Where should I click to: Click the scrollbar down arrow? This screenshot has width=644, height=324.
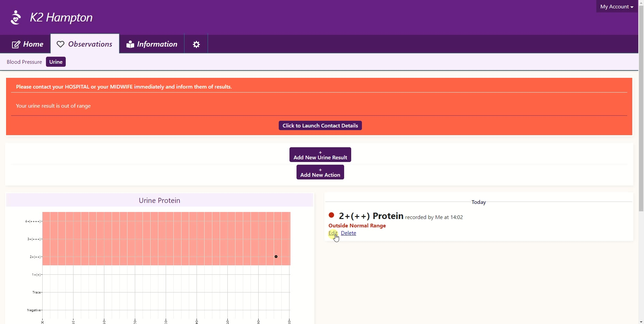[641, 322]
